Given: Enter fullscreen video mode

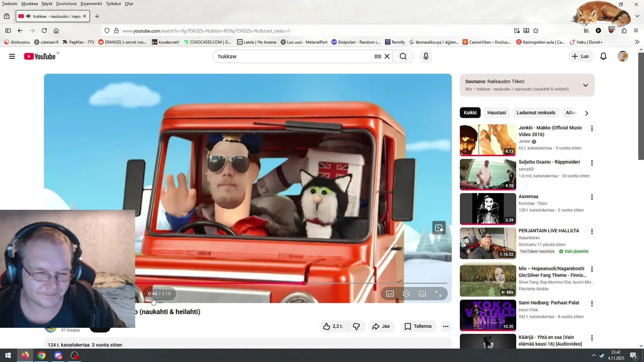Looking at the screenshot, I should pyautogui.click(x=438, y=294).
